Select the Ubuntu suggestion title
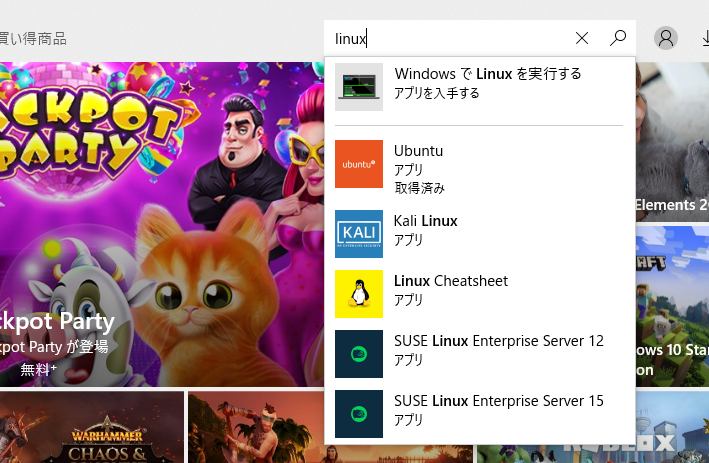 418,151
